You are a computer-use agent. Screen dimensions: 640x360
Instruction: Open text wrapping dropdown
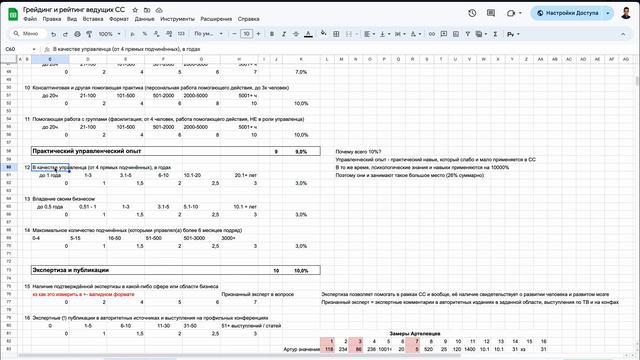coord(400,34)
